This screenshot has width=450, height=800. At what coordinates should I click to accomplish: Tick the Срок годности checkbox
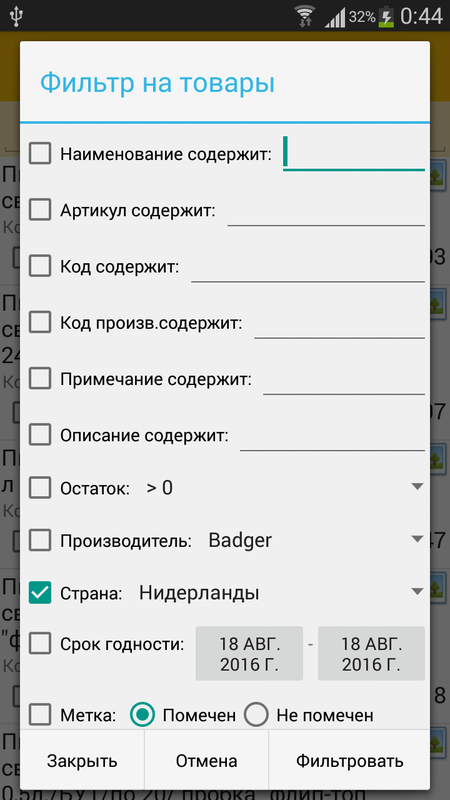tap(40, 643)
